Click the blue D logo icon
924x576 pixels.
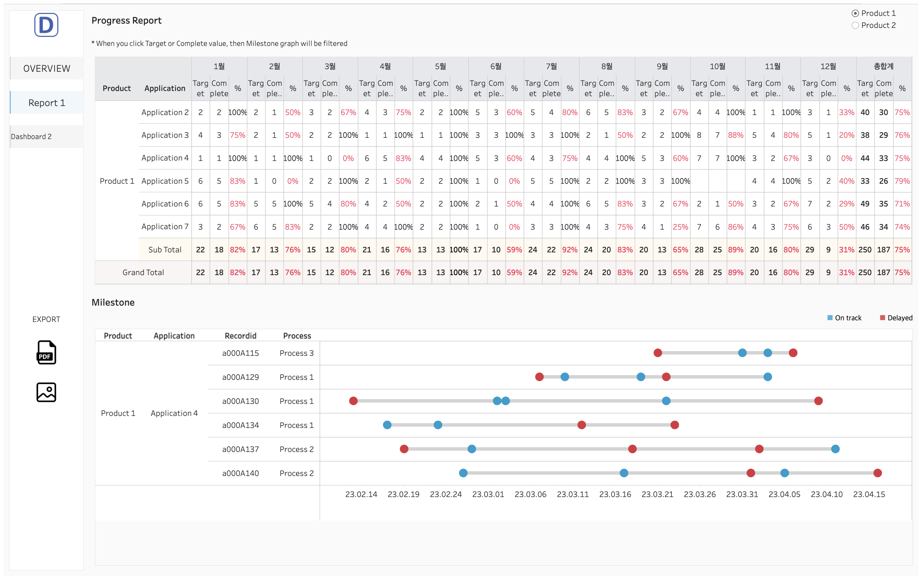pos(46,25)
